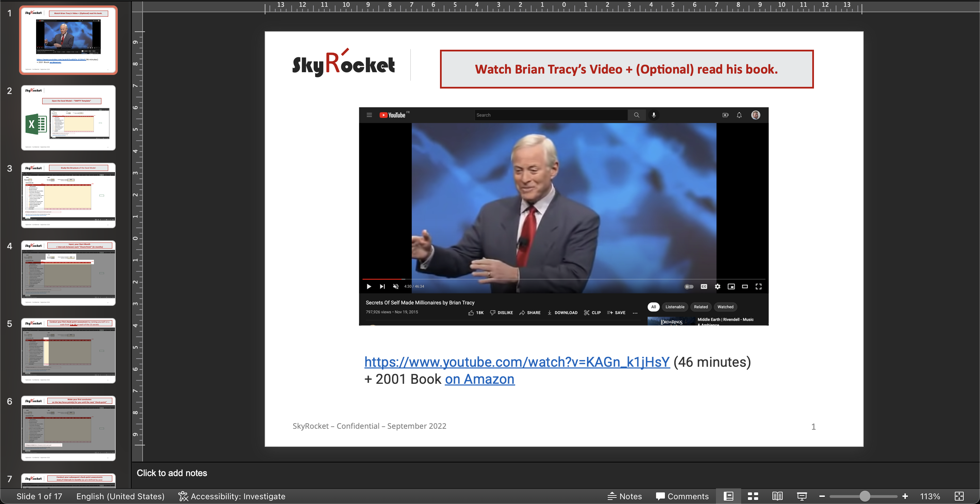Click English (United States) language indicator
The width and height of the screenshot is (980, 504).
(x=120, y=496)
